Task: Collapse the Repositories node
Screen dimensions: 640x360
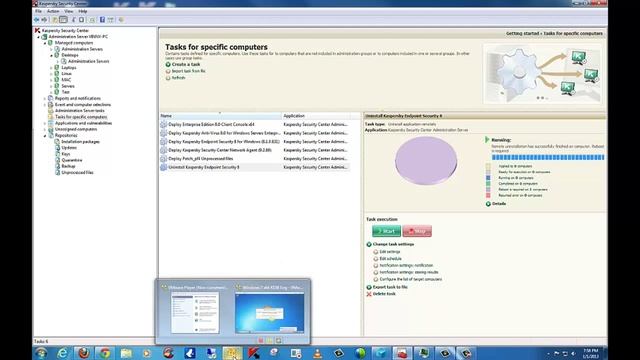Action: tap(45, 136)
